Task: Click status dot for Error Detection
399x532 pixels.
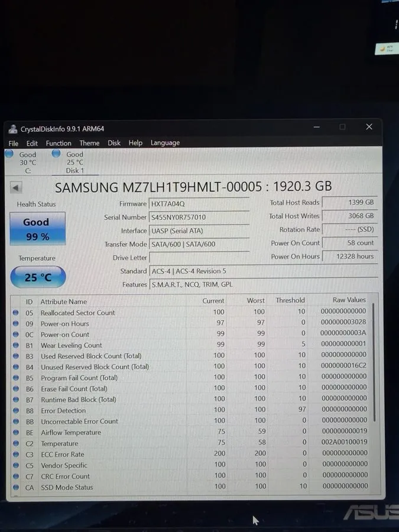Action: (x=15, y=410)
